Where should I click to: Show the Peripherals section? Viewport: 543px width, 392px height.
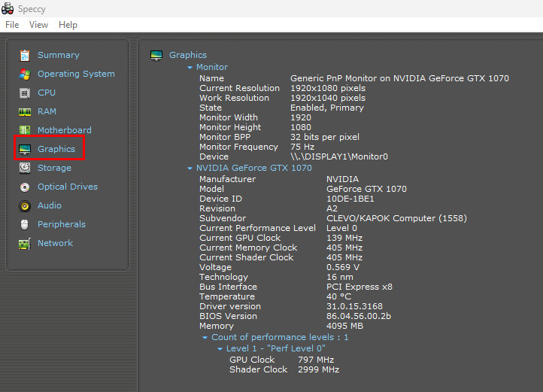[62, 224]
